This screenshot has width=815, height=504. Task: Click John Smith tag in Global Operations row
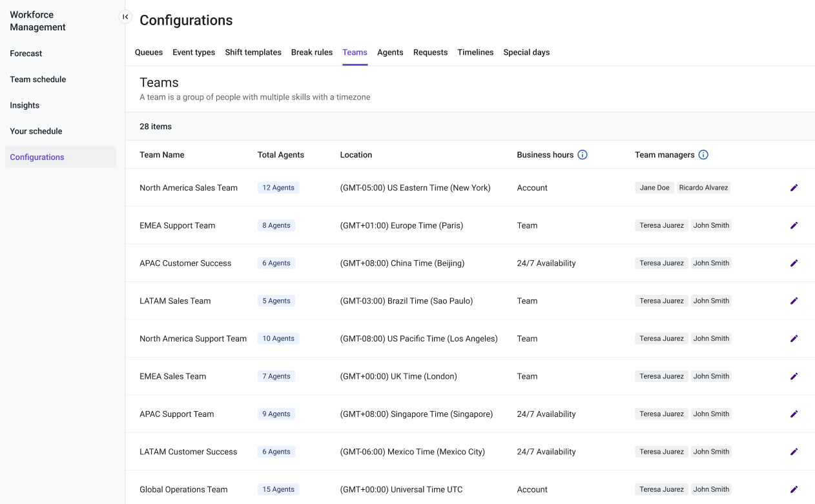[711, 489]
